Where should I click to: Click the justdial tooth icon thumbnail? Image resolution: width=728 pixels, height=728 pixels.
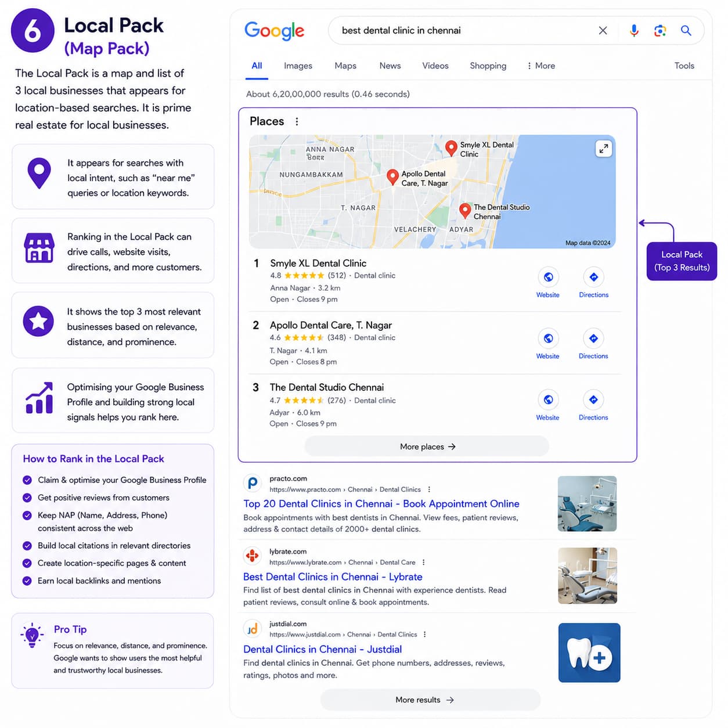589,653
